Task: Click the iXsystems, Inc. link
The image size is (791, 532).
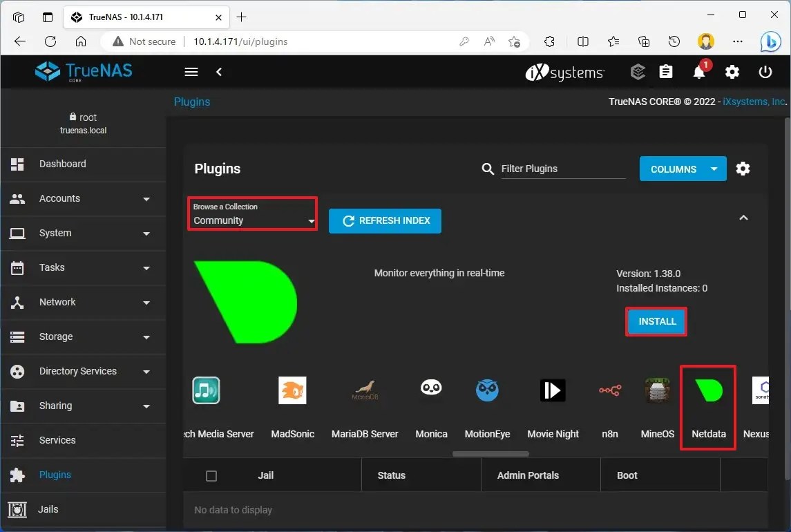Action: (x=753, y=101)
